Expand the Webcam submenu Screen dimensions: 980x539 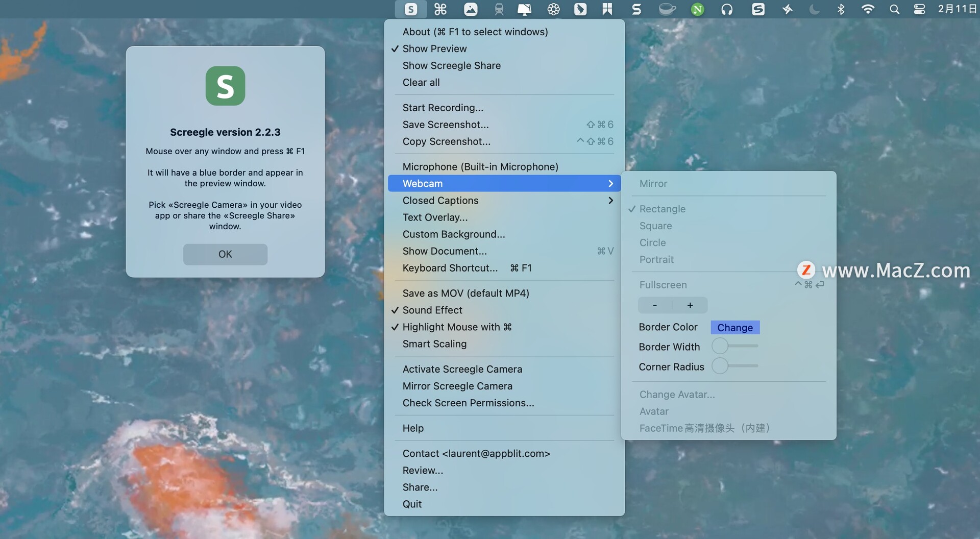(x=504, y=183)
